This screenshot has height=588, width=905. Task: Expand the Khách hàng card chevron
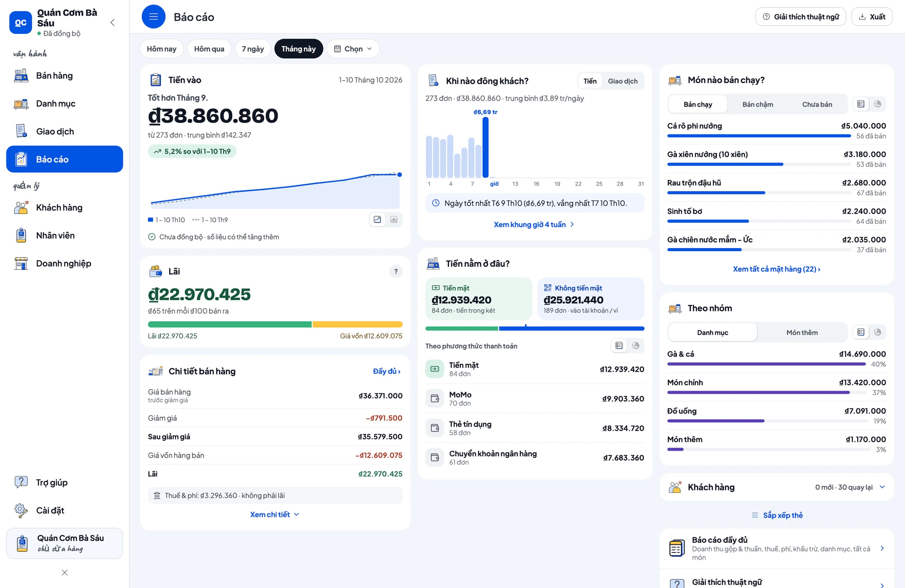pos(882,487)
